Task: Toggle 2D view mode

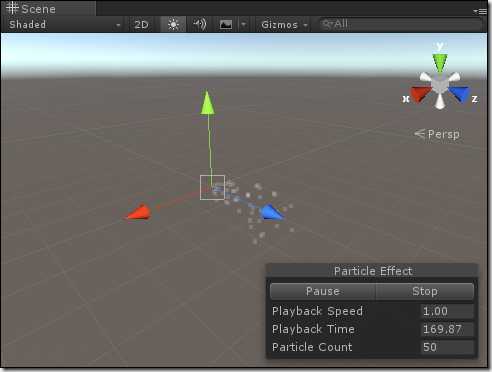Action: pyautogui.click(x=141, y=24)
